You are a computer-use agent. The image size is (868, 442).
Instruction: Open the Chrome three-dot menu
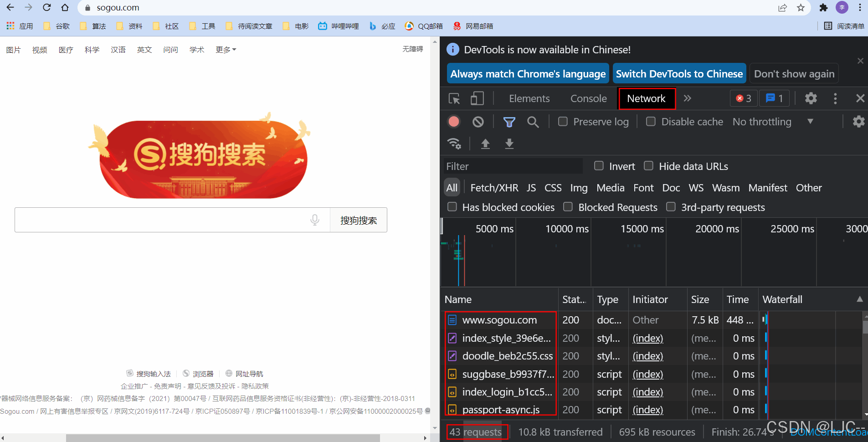(x=859, y=8)
